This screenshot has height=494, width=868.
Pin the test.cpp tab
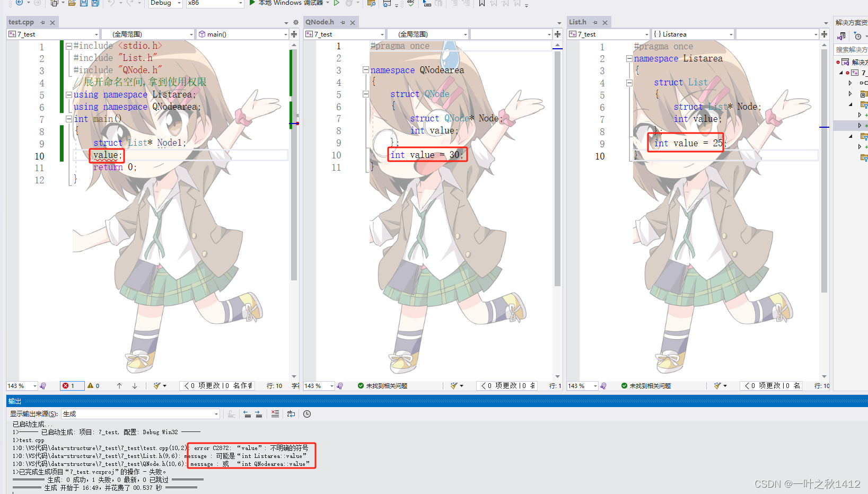coord(42,23)
